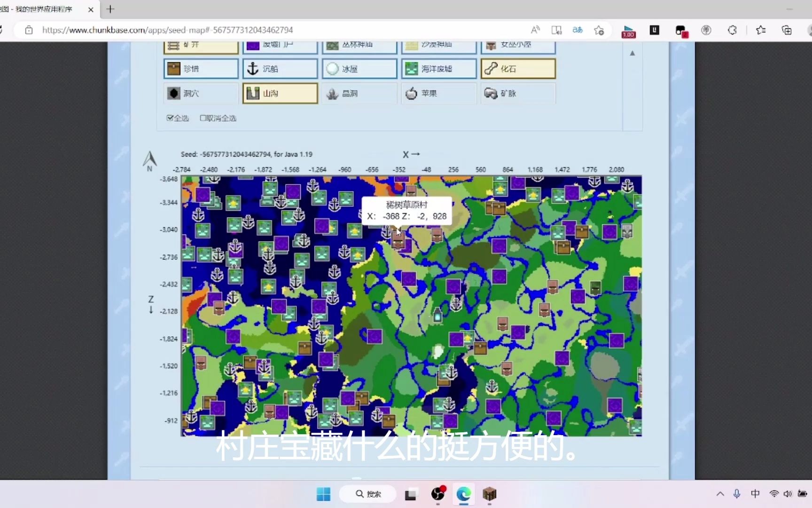This screenshot has width=812, height=508.
Task: Open the Collections icon
Action: [787, 30]
